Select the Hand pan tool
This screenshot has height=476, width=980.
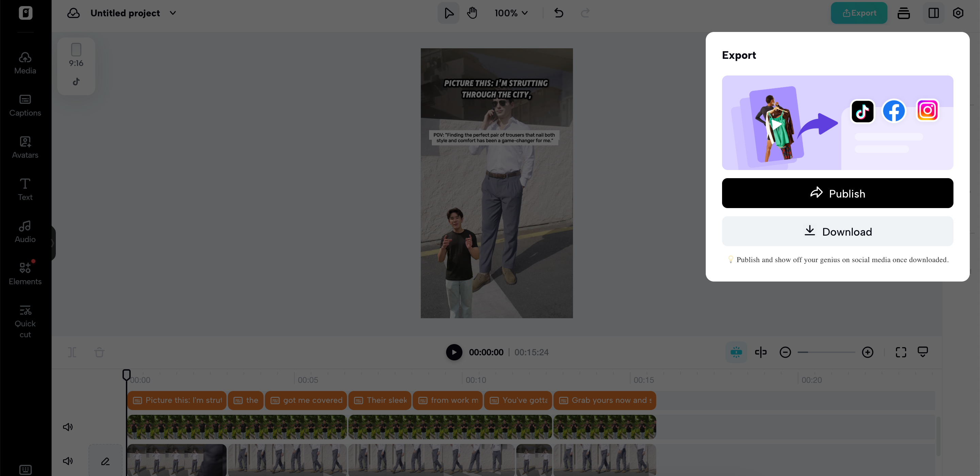[x=472, y=13]
